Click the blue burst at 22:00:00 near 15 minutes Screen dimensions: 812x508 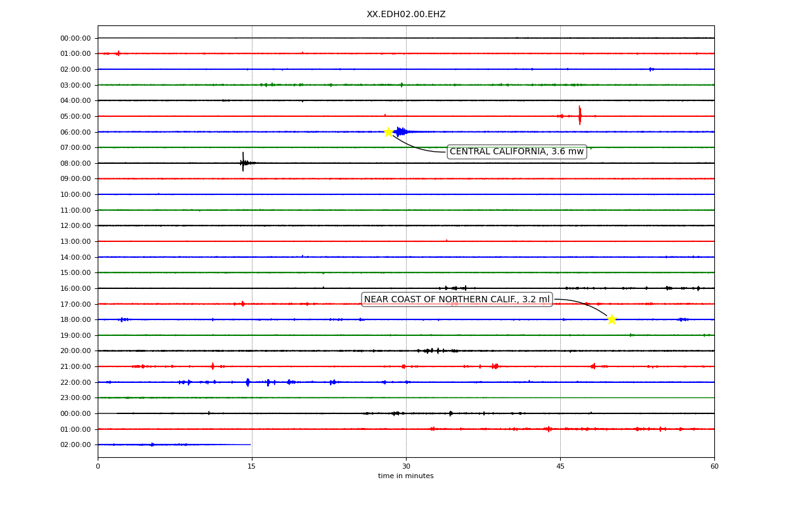(x=247, y=382)
